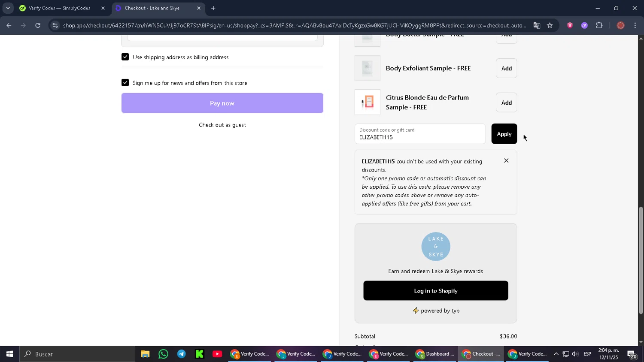Viewport: 644px width, 362px height.
Task: Change ESP keyboard language
Action: pos(587,354)
